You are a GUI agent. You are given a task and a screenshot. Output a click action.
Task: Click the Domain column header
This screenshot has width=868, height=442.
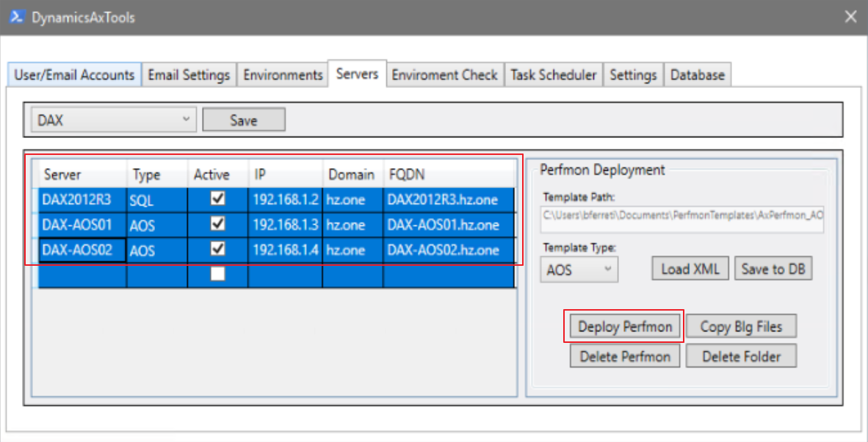352,175
